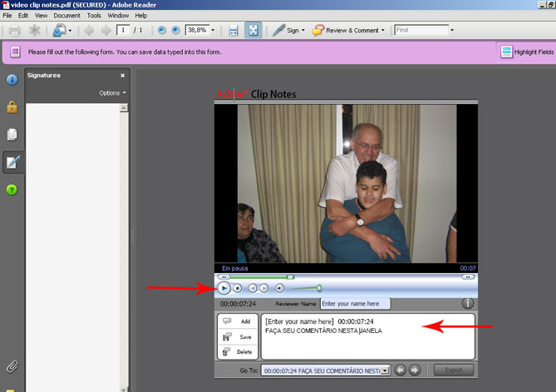This screenshot has width=556, height=392.
Task: Expand the zoom percentage dropdown
Action: tap(213, 31)
